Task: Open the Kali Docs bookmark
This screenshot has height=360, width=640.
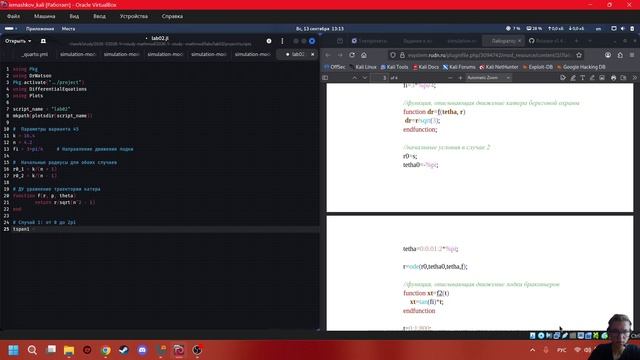Action: pos(426,67)
